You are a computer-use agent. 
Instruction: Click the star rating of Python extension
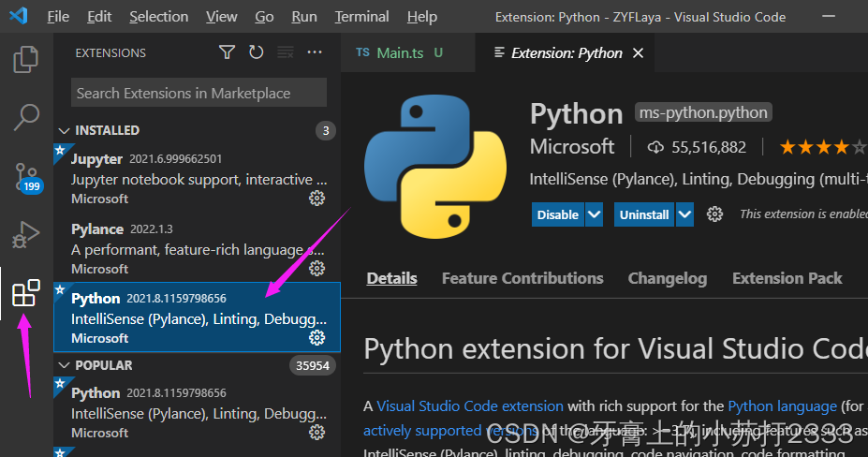point(823,147)
